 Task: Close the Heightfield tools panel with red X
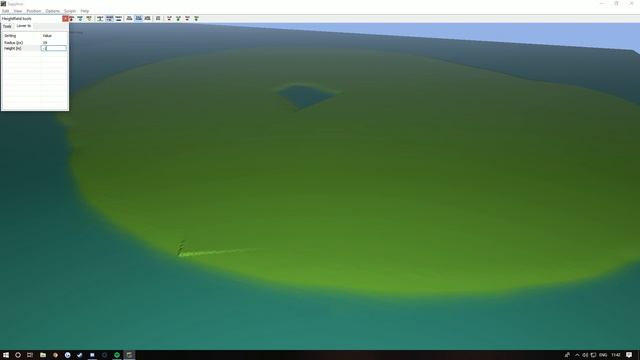65,18
